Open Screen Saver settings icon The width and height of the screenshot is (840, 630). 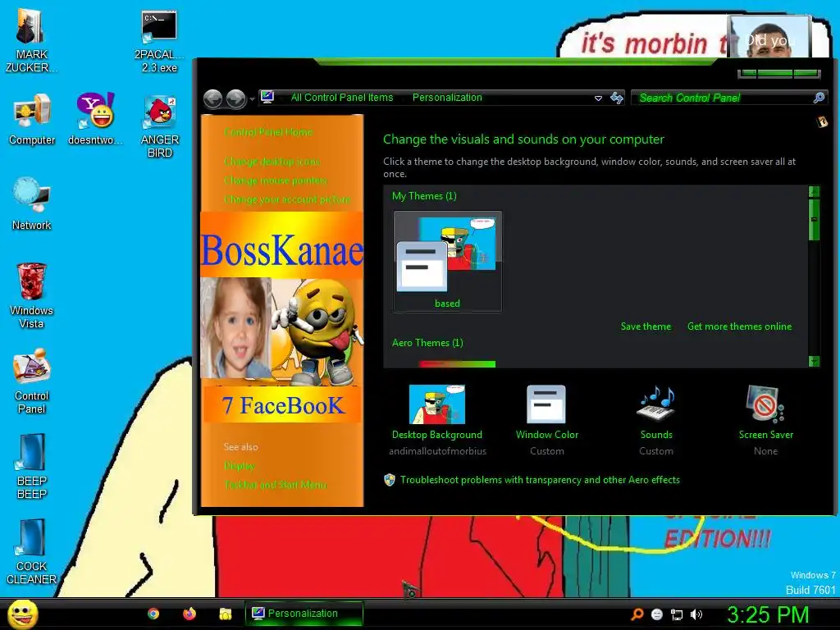[765, 404]
